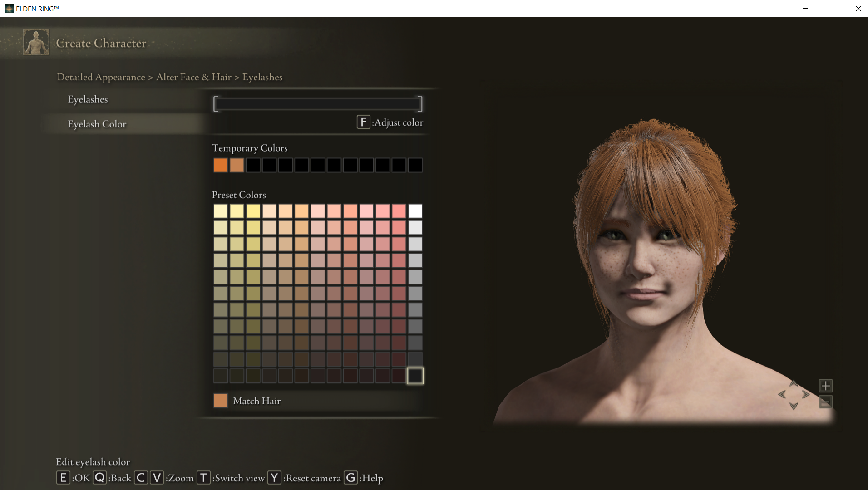Rotate camera up with the up arrow
Screen dimensions: 868x490
(x=794, y=383)
